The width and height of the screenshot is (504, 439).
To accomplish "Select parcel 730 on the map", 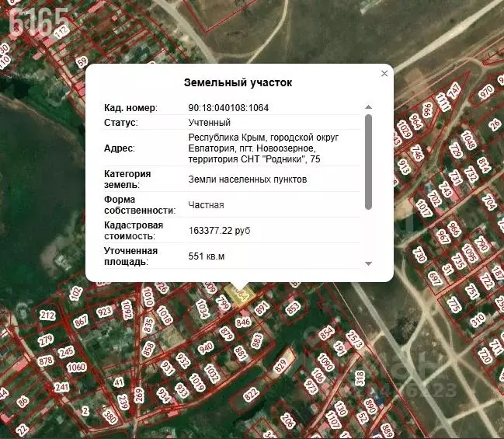I will click(x=419, y=255).
